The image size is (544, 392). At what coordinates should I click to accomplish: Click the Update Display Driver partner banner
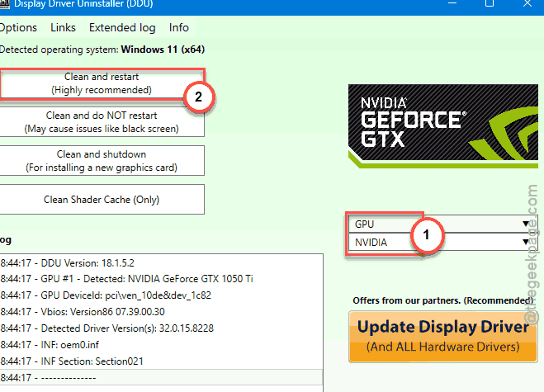point(443,337)
